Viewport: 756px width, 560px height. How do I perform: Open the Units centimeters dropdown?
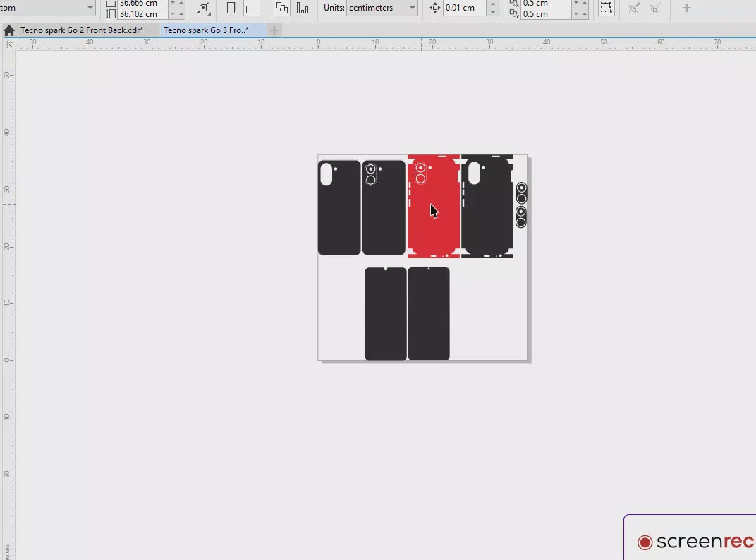pyautogui.click(x=412, y=8)
